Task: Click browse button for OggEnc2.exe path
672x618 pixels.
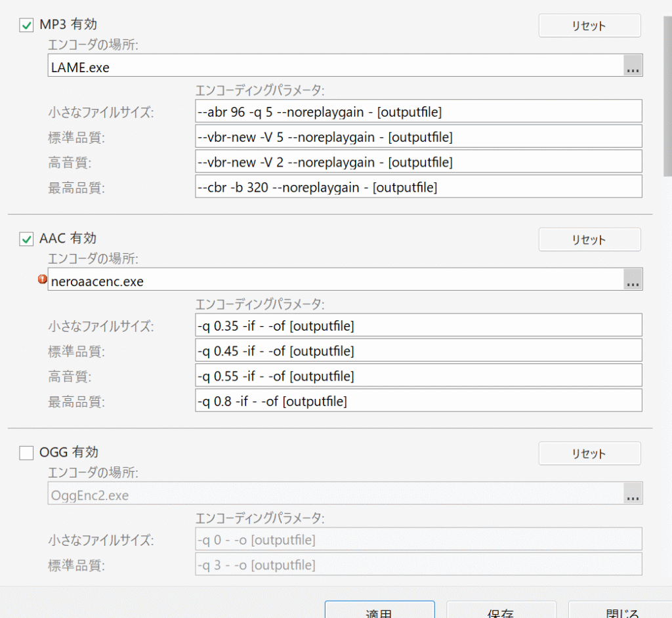Action: coord(633,494)
